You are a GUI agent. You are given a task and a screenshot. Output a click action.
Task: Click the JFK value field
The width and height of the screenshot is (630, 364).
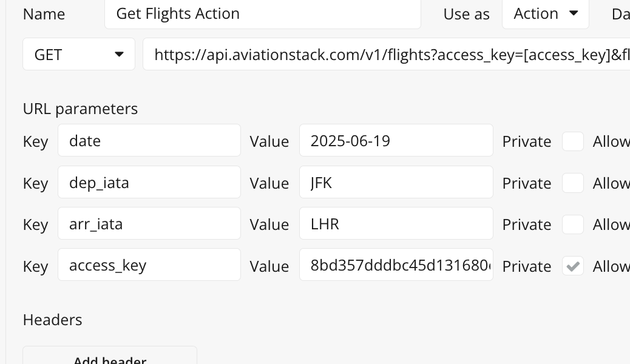[396, 183]
